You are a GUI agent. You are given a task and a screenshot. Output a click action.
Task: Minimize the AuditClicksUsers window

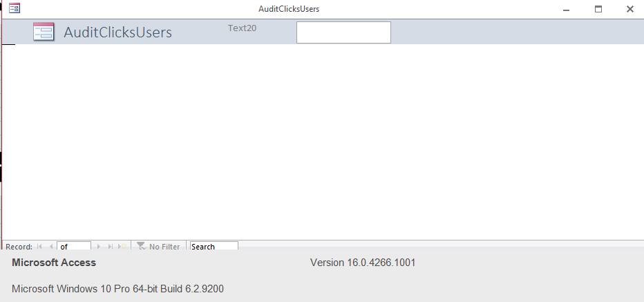[x=566, y=9]
